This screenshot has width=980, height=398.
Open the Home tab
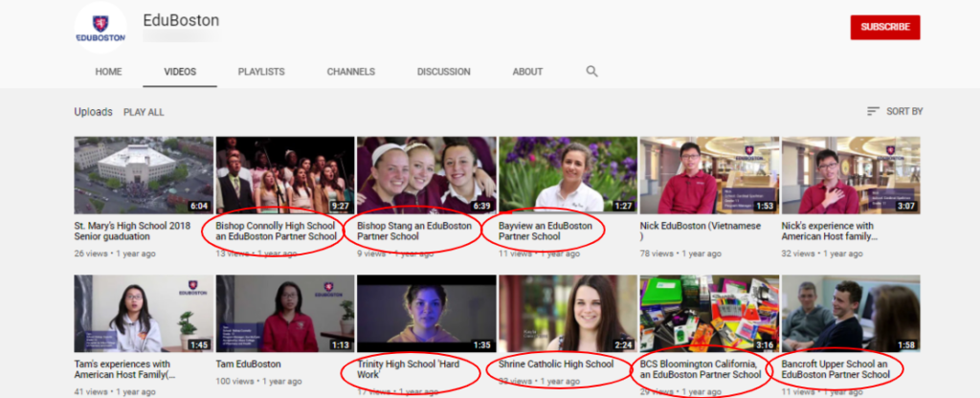coord(108,72)
